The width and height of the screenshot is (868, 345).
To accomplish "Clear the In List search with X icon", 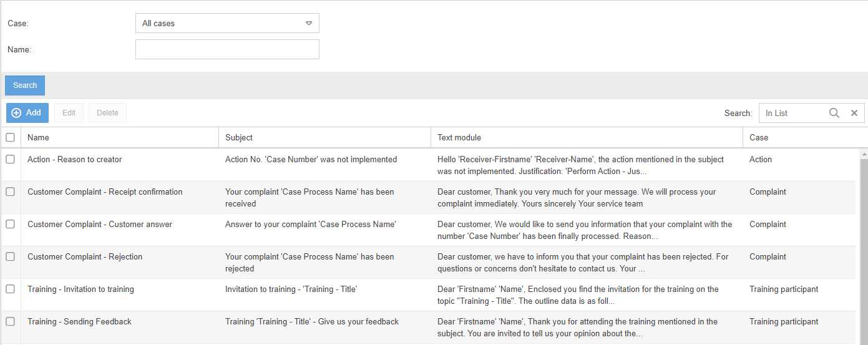I will tap(854, 113).
